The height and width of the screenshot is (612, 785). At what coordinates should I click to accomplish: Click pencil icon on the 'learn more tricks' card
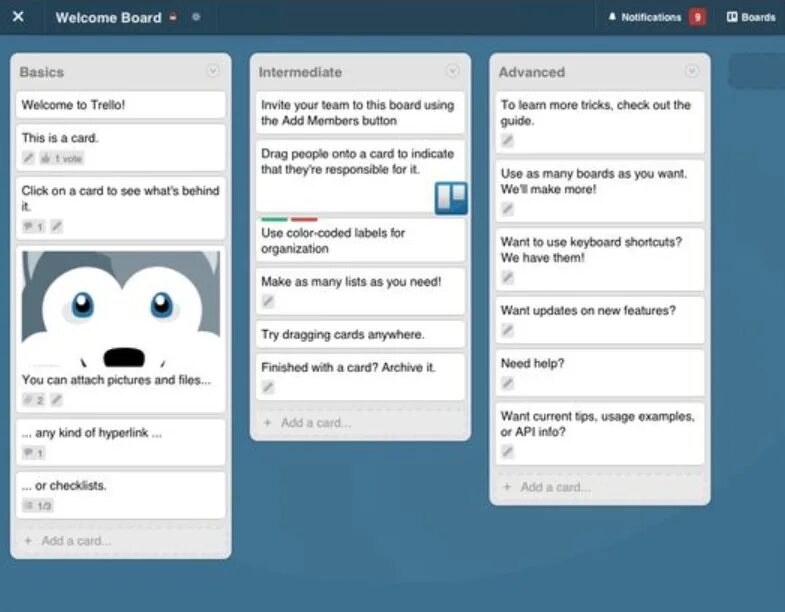(508, 141)
